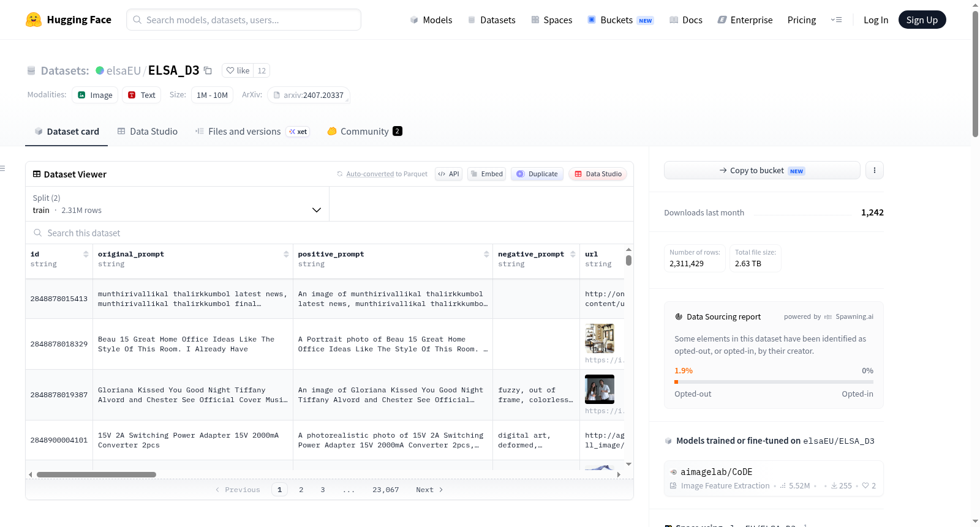The image size is (980, 527).
Task: Focus the Search this dataset field
Action: (x=330, y=233)
